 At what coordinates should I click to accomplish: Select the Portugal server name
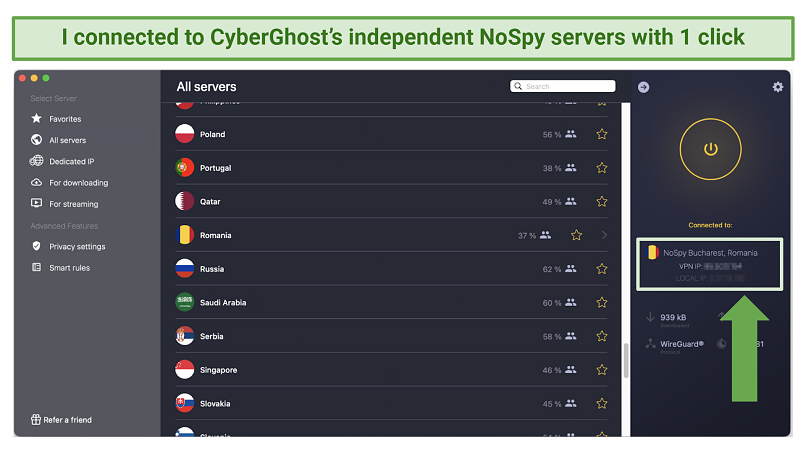(215, 168)
